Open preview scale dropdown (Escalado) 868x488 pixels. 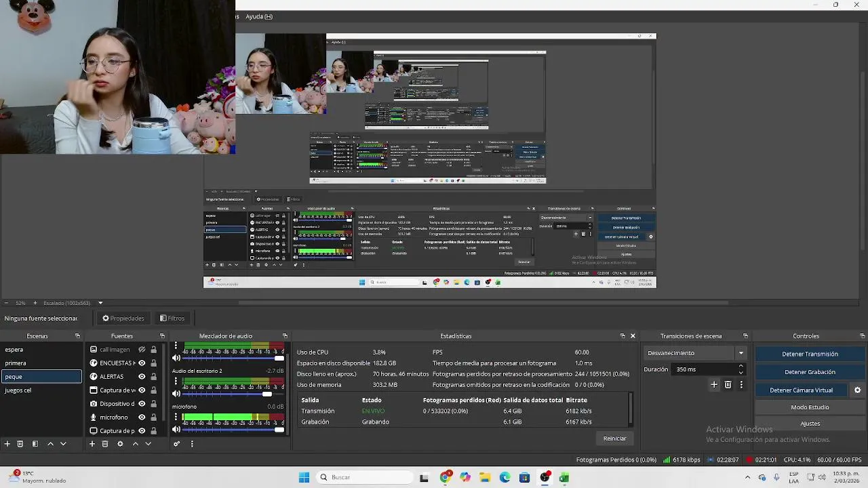click(100, 303)
